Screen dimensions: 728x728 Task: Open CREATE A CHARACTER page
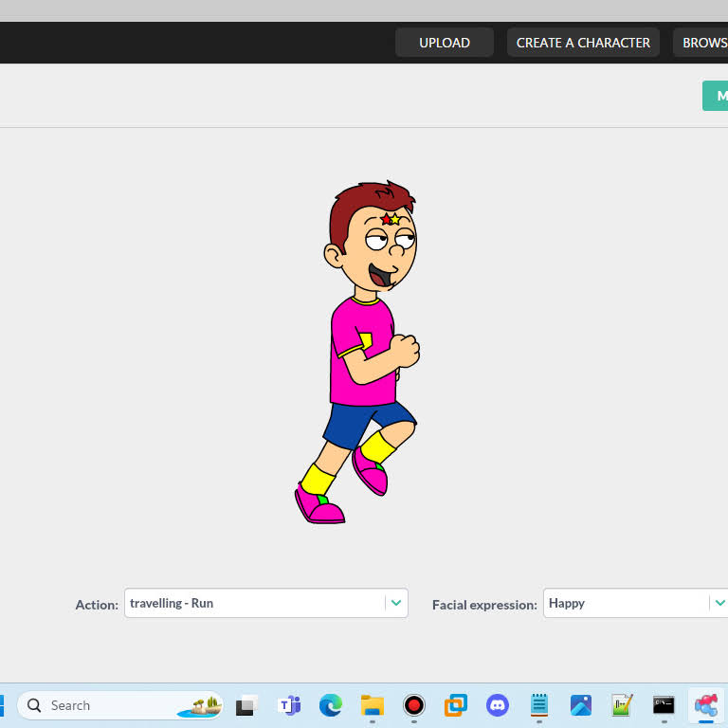pyautogui.click(x=583, y=43)
